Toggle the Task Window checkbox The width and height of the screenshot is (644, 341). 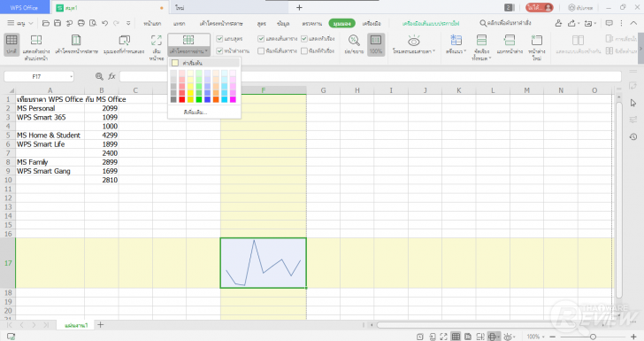[x=219, y=51]
